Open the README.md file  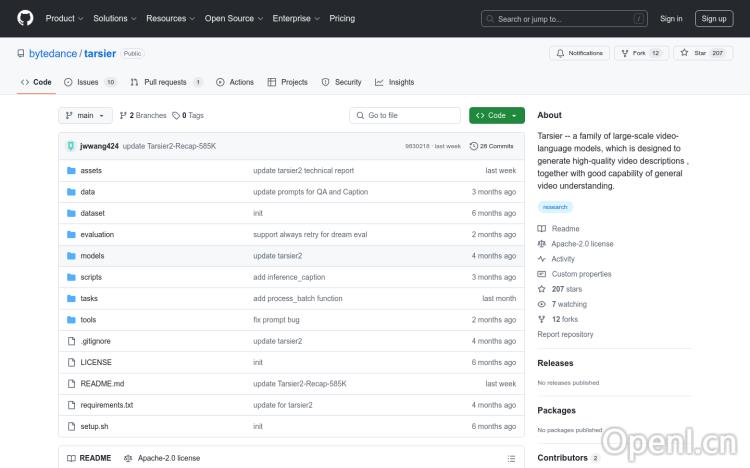coord(102,384)
